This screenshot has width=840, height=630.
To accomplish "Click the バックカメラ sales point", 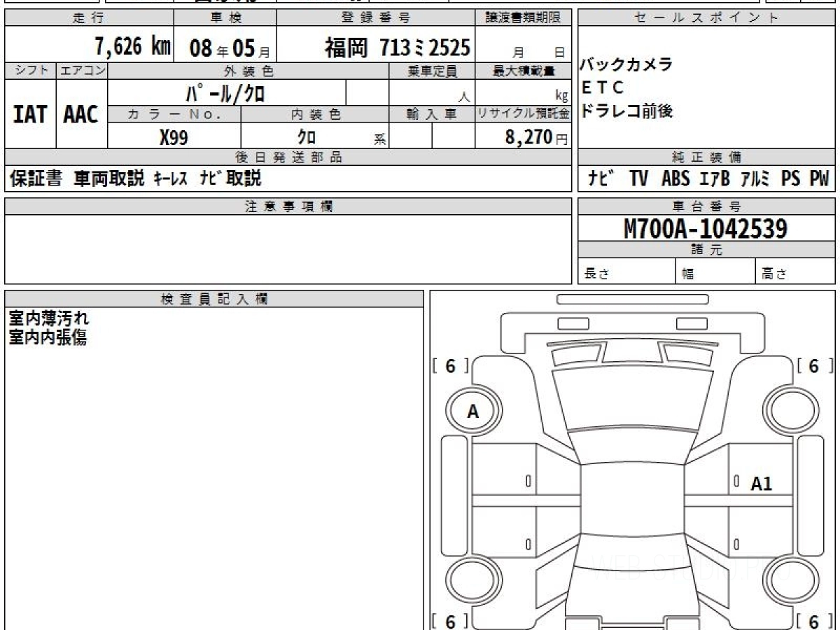I will coord(626,65).
